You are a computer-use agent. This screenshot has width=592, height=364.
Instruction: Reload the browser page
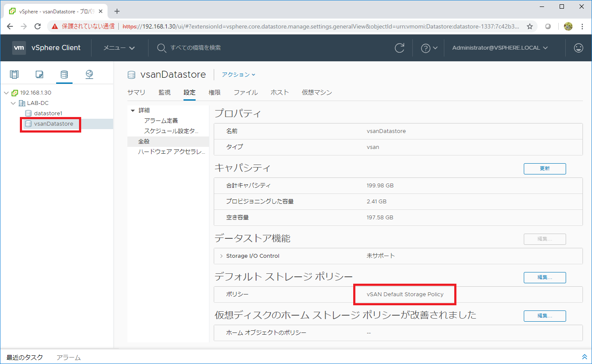pos(38,26)
